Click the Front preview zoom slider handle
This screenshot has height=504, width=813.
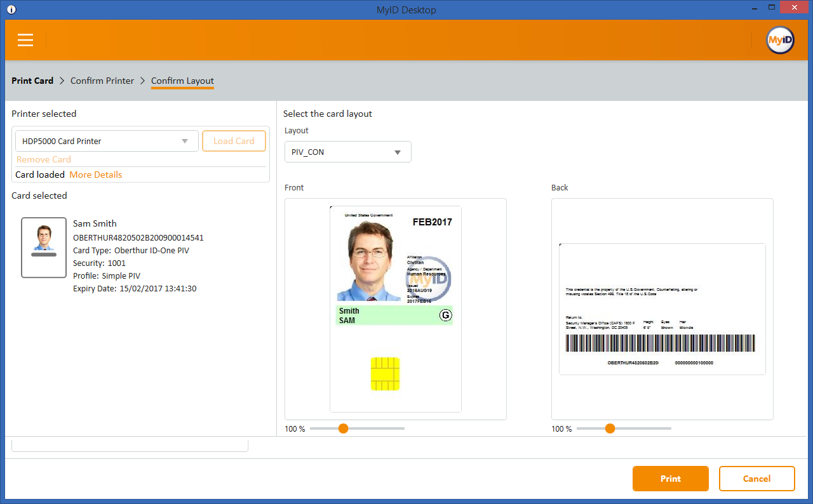tap(344, 428)
